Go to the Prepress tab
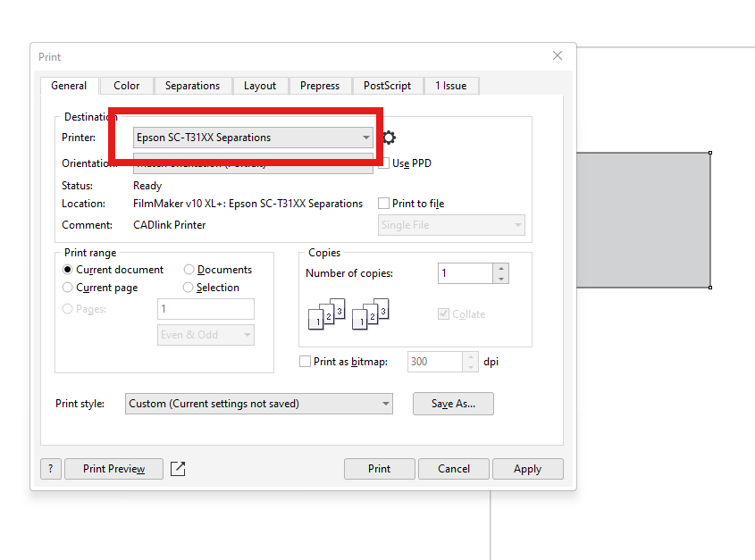The height and width of the screenshot is (560, 755). 320,86
